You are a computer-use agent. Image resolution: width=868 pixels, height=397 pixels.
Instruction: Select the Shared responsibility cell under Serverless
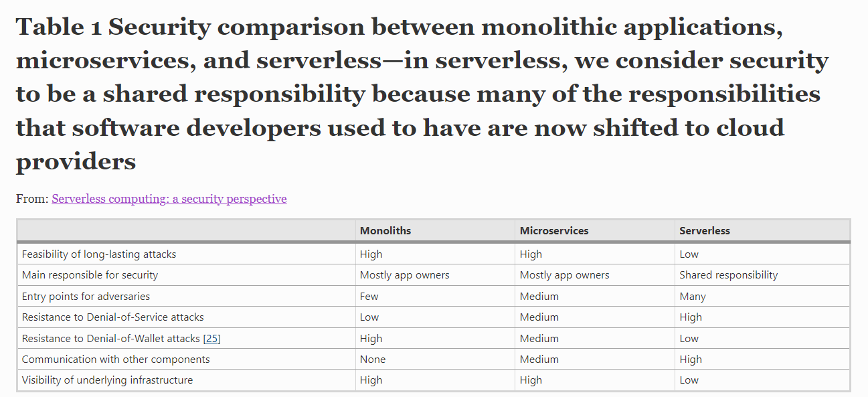(729, 275)
